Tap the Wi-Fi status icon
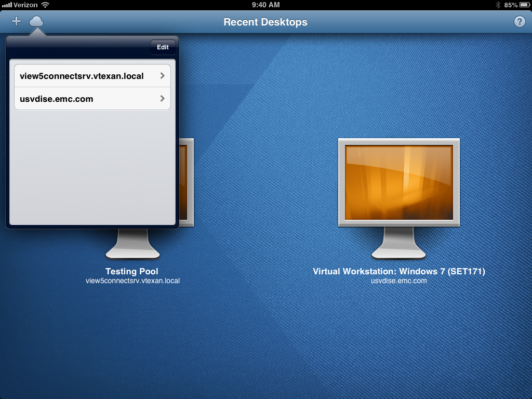532x399 pixels. point(45,5)
